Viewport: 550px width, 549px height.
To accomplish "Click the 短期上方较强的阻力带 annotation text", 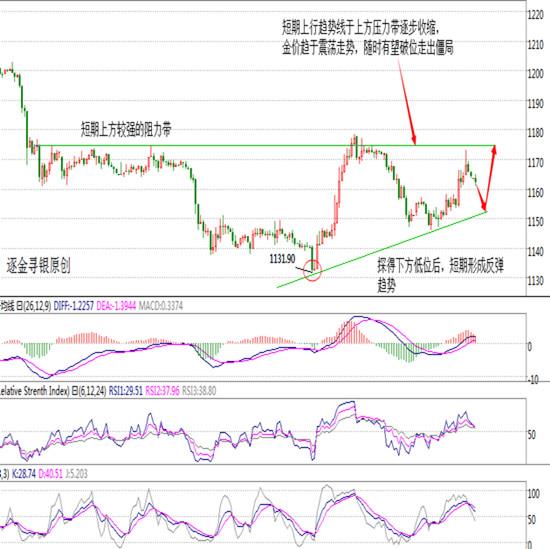I will tap(126, 129).
